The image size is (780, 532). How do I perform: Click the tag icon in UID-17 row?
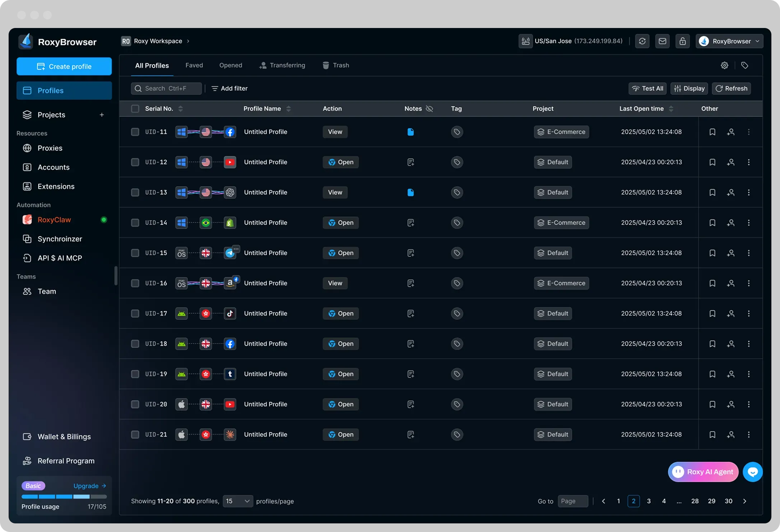(x=456, y=313)
